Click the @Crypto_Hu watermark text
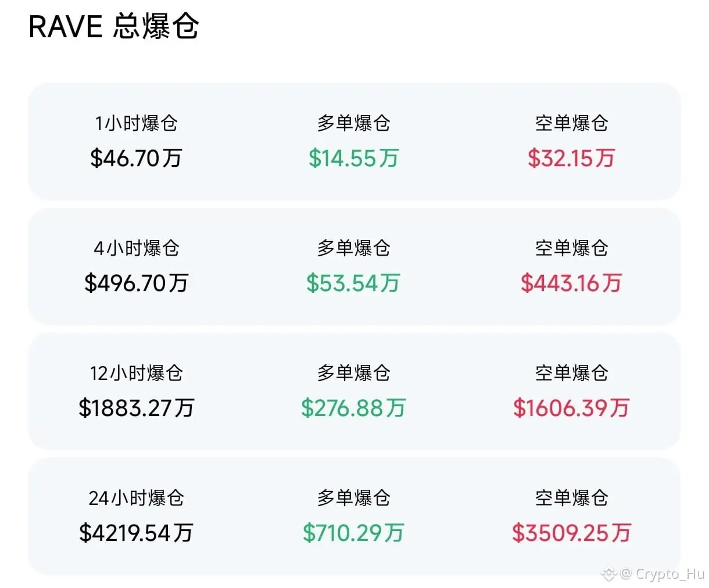Viewport: 709px width, 588px height. (x=662, y=574)
